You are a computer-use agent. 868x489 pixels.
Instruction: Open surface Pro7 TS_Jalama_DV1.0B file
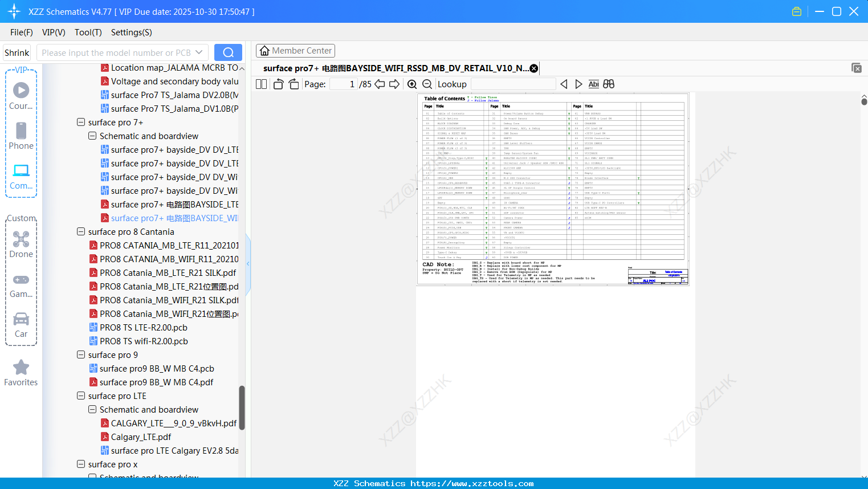pyautogui.click(x=169, y=108)
